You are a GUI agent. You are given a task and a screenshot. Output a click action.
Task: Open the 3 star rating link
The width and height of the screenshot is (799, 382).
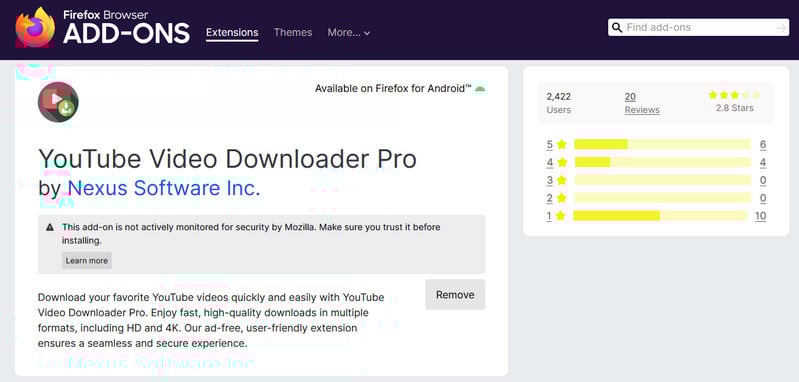click(550, 180)
